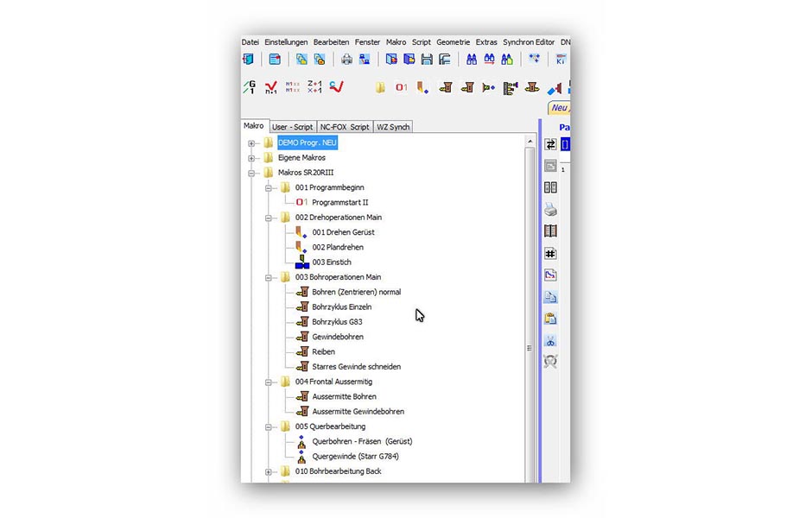Screen dimensions: 812x518
Task: Switch to the WZ Synch tab
Action: click(393, 127)
